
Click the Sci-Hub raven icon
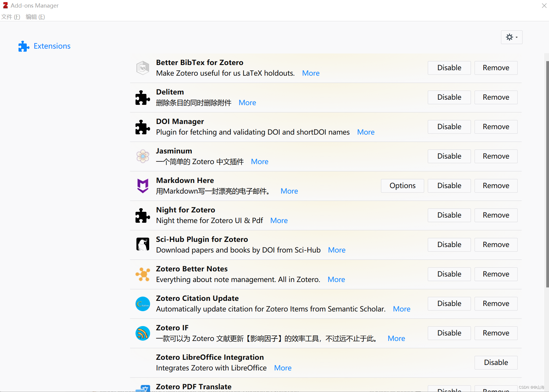coord(142,245)
